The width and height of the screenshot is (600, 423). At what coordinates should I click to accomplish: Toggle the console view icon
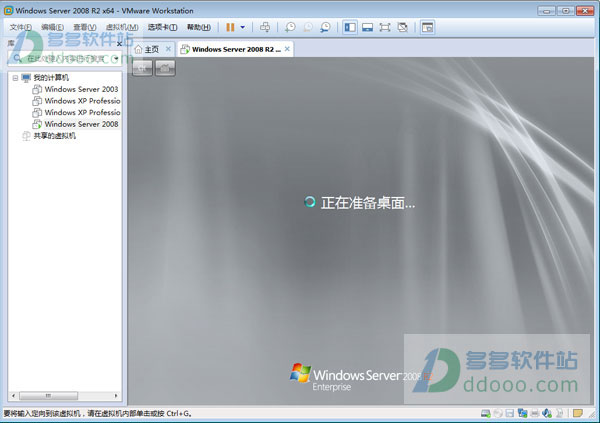[427, 27]
